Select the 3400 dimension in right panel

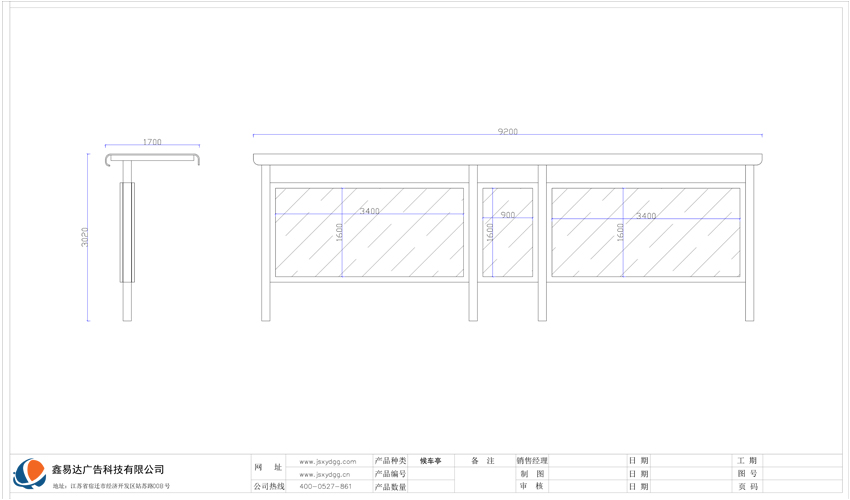(x=646, y=216)
